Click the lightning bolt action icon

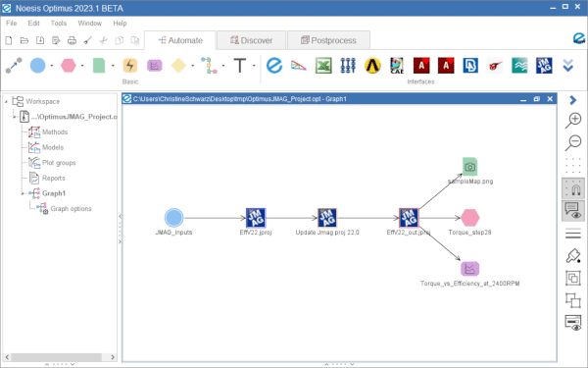click(x=129, y=66)
